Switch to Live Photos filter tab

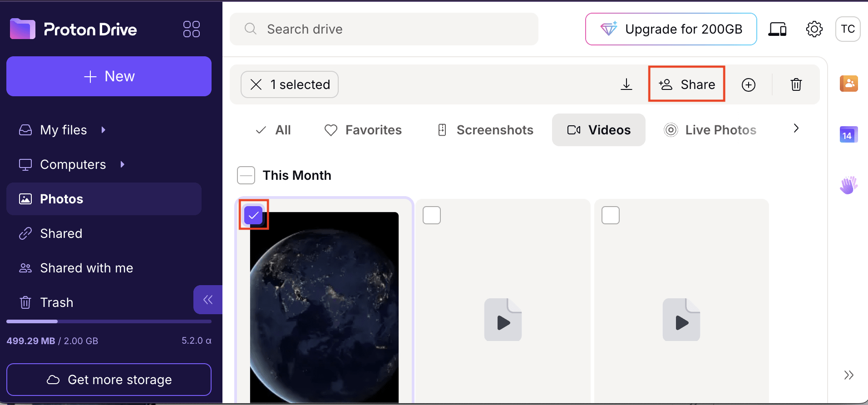point(710,130)
